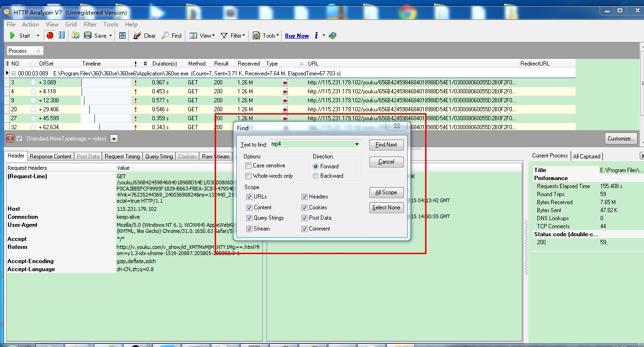Switch to Response Content tab
The width and height of the screenshot is (644, 347).
pyautogui.click(x=50, y=157)
